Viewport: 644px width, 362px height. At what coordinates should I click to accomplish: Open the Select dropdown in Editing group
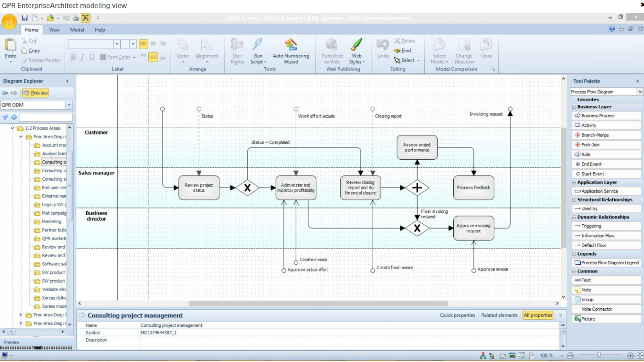point(418,61)
